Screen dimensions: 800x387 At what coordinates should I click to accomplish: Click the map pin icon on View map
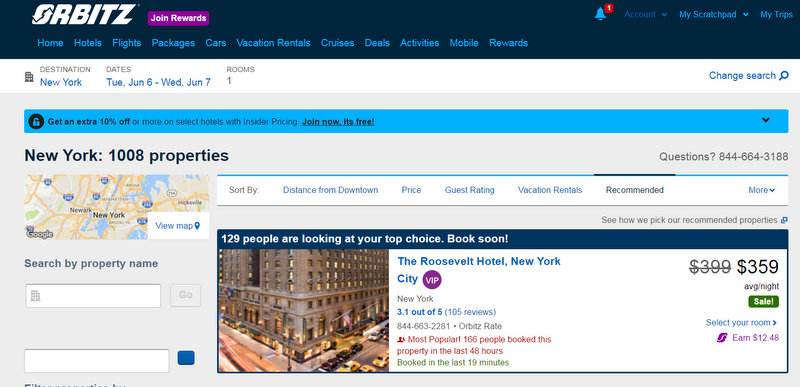point(197,226)
